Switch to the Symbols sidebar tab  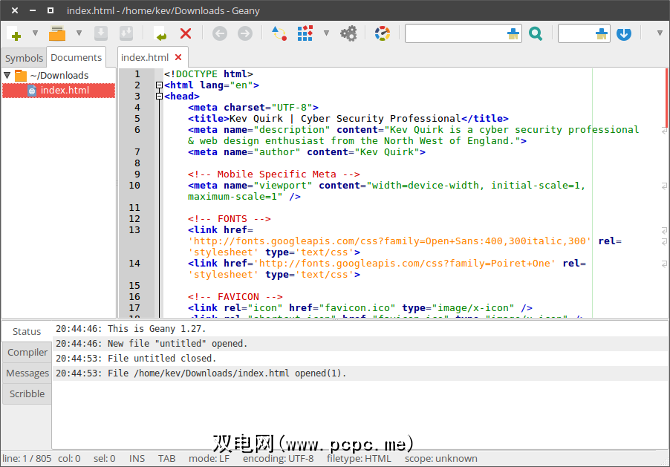point(23,58)
